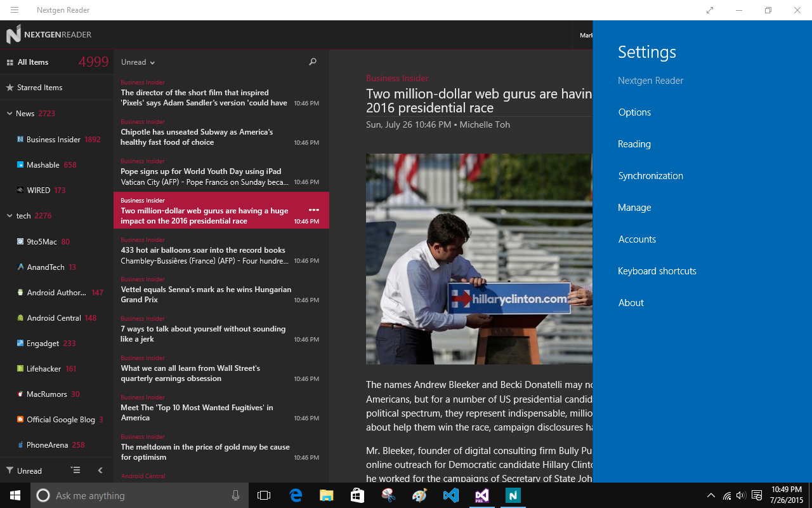
Task: Open the About page in Settings
Action: [631, 303]
